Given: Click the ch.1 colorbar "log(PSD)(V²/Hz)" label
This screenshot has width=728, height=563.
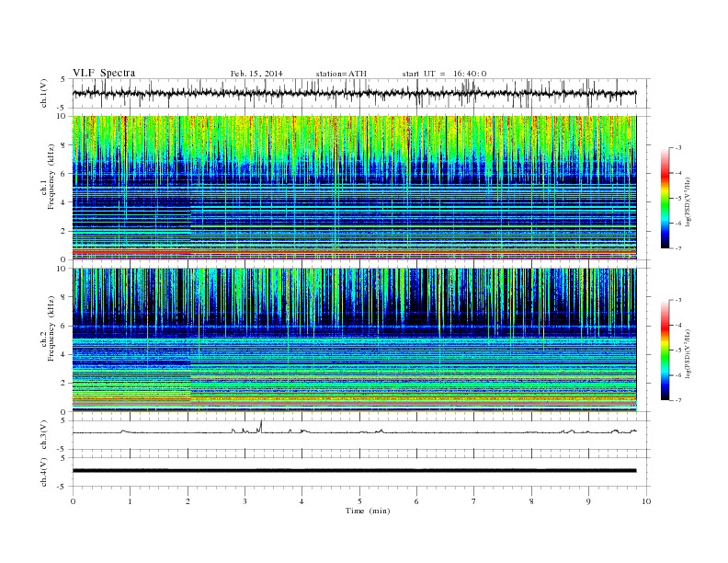Looking at the screenshot, I should (x=688, y=201).
